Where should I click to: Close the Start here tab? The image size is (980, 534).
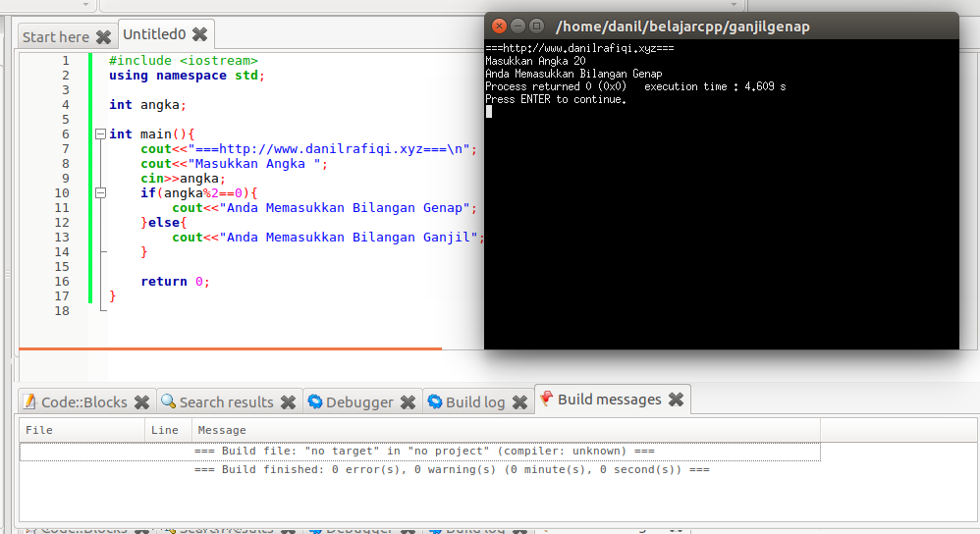tap(104, 37)
